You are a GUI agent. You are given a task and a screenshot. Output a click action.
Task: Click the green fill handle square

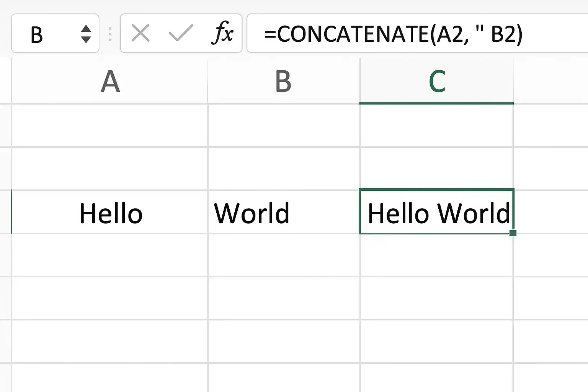point(513,233)
